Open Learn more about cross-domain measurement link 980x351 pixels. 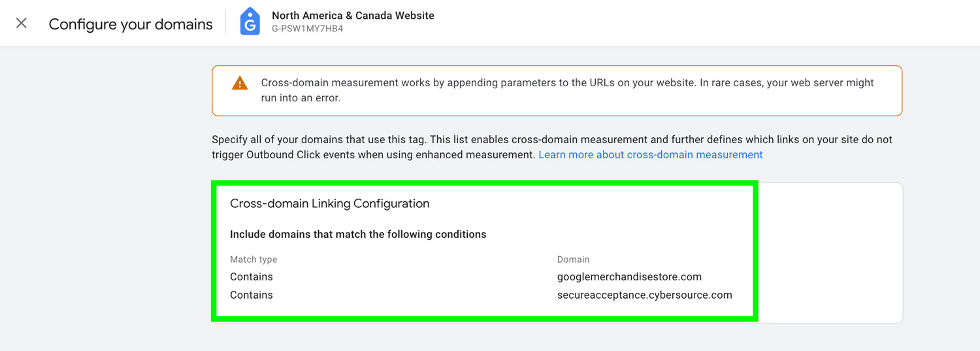[x=651, y=155]
